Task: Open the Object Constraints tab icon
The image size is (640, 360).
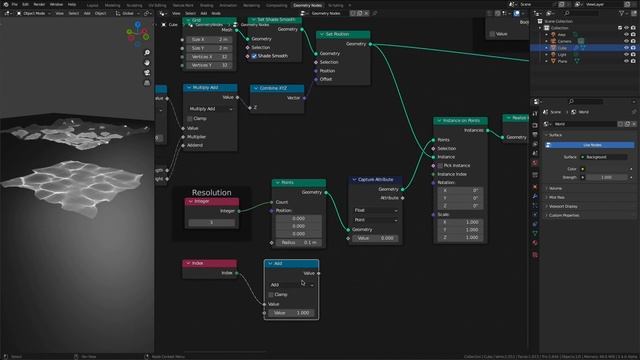Action: click(535, 224)
